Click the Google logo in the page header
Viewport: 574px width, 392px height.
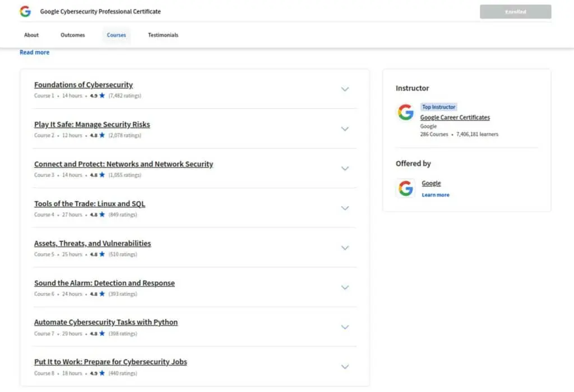(x=25, y=11)
